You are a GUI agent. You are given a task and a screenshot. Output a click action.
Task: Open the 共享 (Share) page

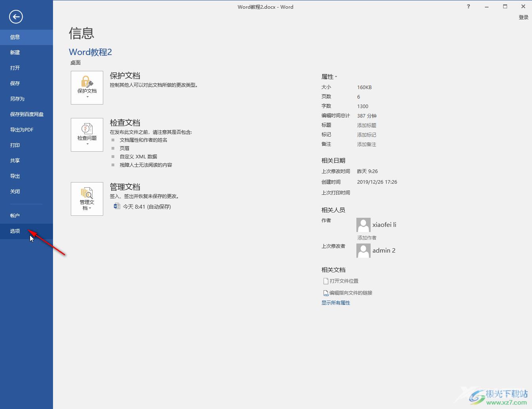[x=27, y=161]
